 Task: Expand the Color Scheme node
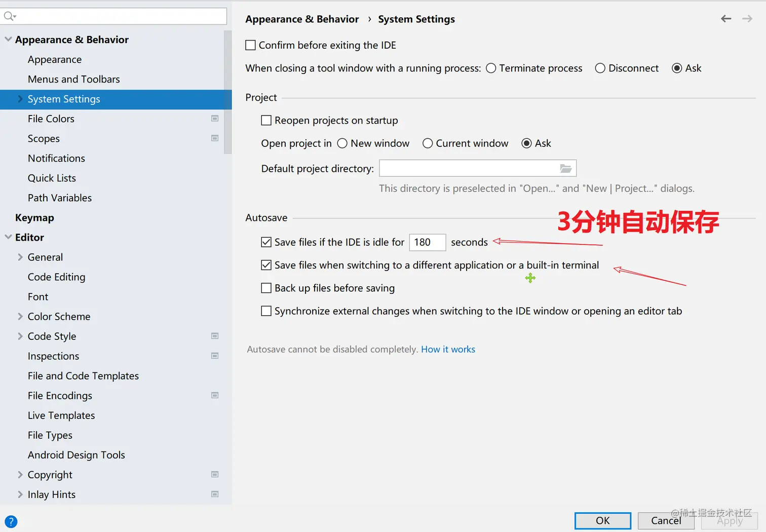click(20, 316)
